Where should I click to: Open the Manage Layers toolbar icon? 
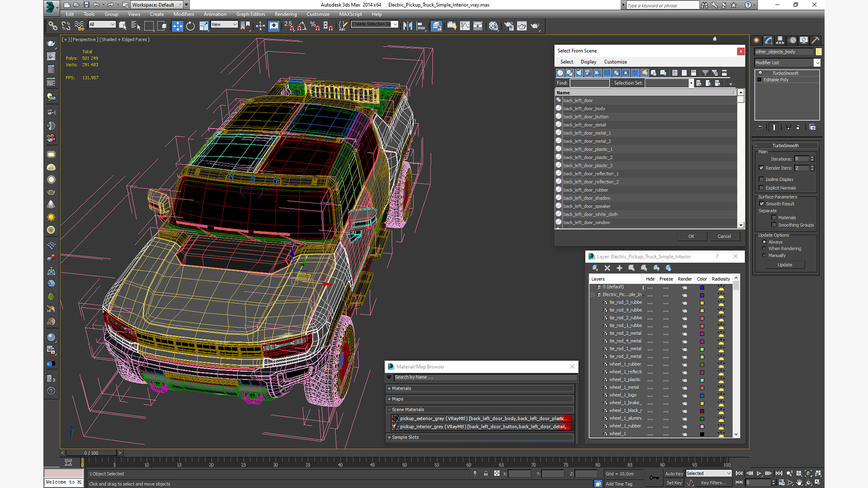436,26
